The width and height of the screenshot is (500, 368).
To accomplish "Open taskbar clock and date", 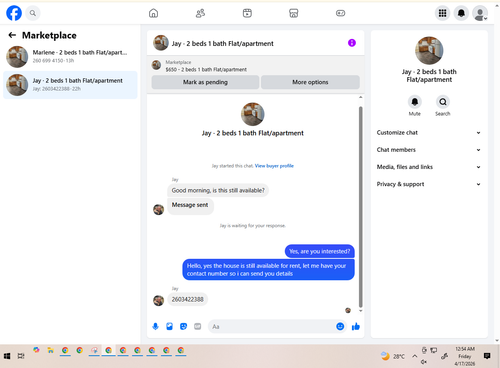I will [465, 356].
